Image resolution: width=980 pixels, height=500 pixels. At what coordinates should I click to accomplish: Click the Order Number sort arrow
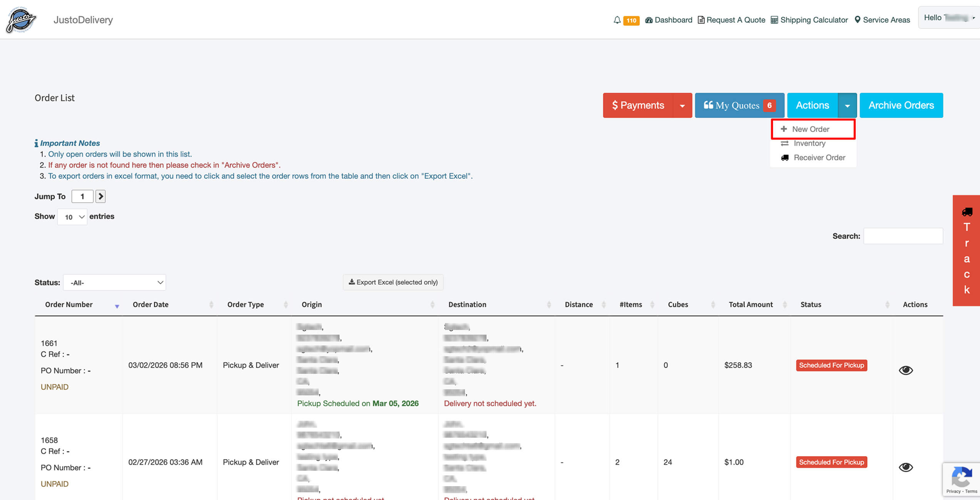tap(117, 306)
